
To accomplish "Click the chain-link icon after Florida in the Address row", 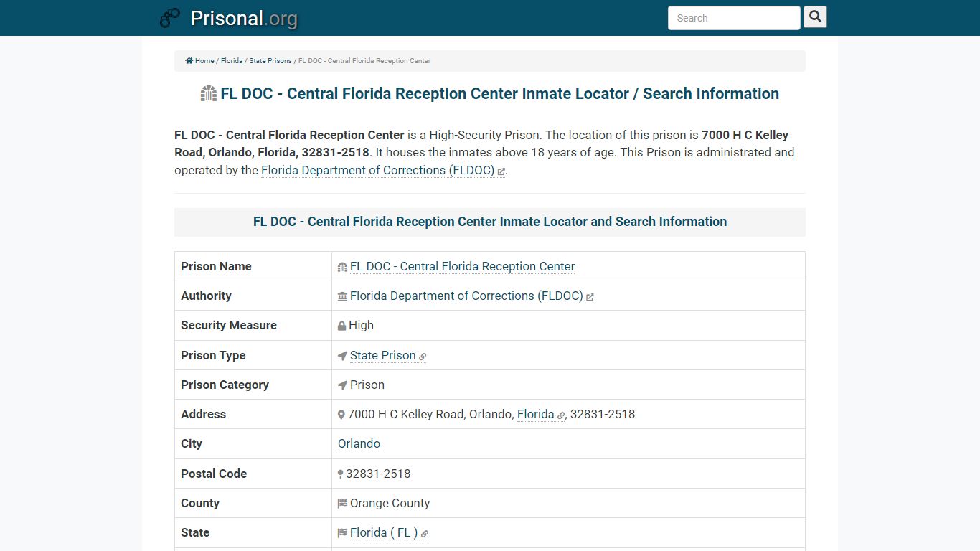I will point(561,415).
